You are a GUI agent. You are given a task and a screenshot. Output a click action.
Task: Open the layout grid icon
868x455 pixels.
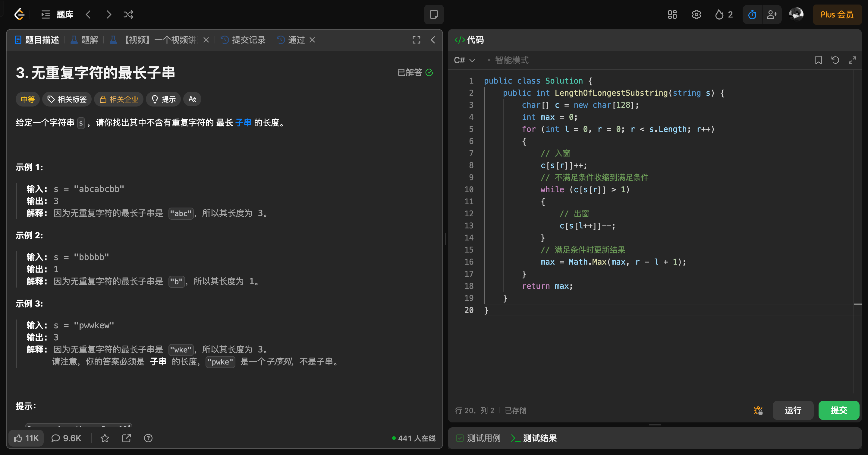pyautogui.click(x=672, y=14)
